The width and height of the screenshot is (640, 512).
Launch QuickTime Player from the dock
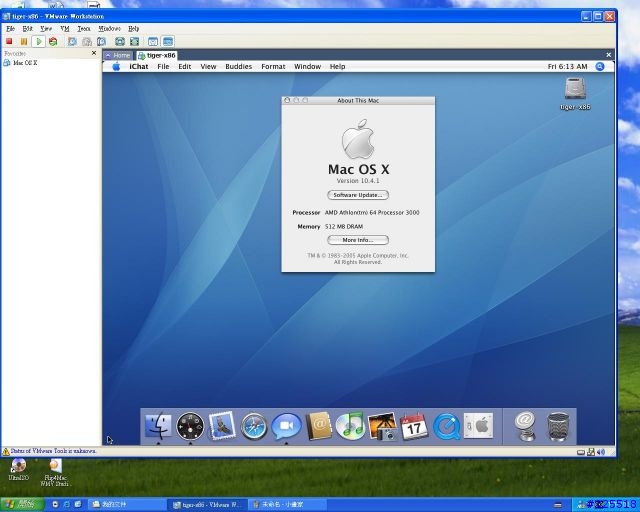pyautogui.click(x=446, y=427)
